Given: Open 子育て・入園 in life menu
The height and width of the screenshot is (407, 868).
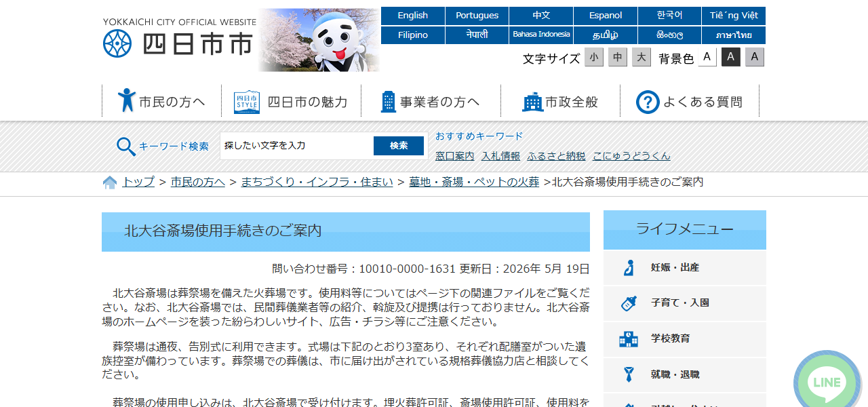Looking at the screenshot, I should [x=685, y=303].
